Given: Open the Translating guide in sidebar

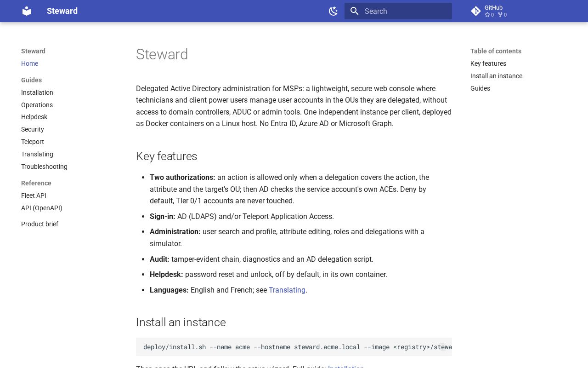Looking at the screenshot, I should pos(37,154).
